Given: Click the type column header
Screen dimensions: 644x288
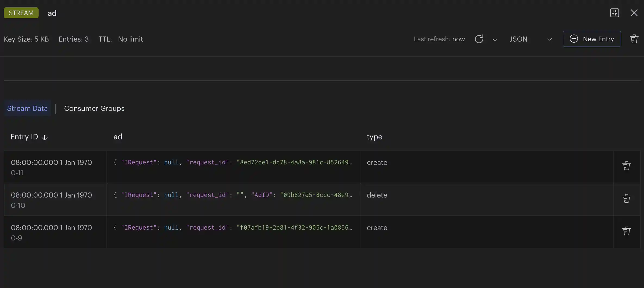Looking at the screenshot, I should pos(374,137).
